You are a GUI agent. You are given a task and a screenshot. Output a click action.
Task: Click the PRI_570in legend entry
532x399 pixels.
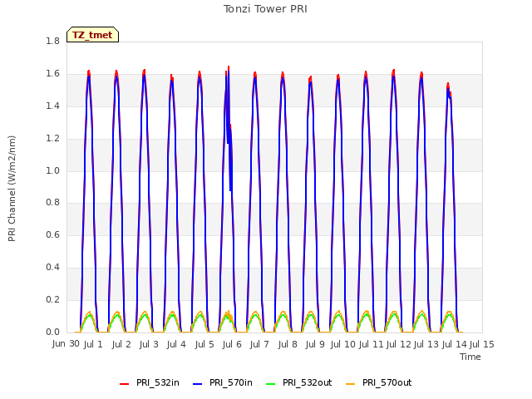[223, 382]
